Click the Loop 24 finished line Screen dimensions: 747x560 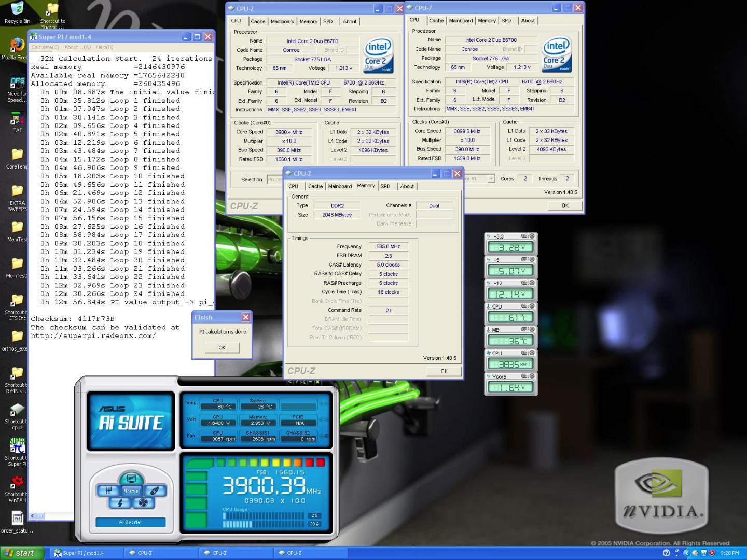(x=112, y=293)
